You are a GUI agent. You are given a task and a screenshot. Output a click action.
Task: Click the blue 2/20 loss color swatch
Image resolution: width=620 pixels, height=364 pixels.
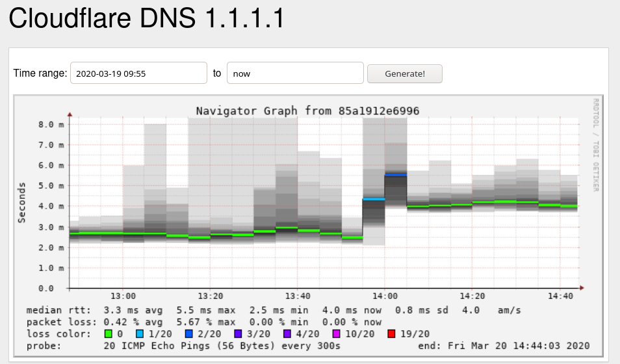tap(189, 334)
